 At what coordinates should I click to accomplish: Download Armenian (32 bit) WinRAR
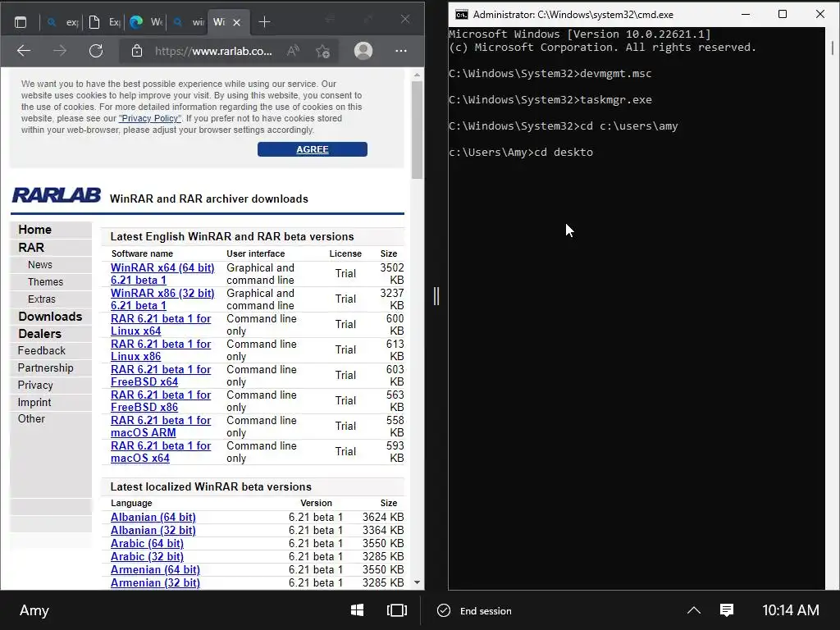click(x=155, y=583)
